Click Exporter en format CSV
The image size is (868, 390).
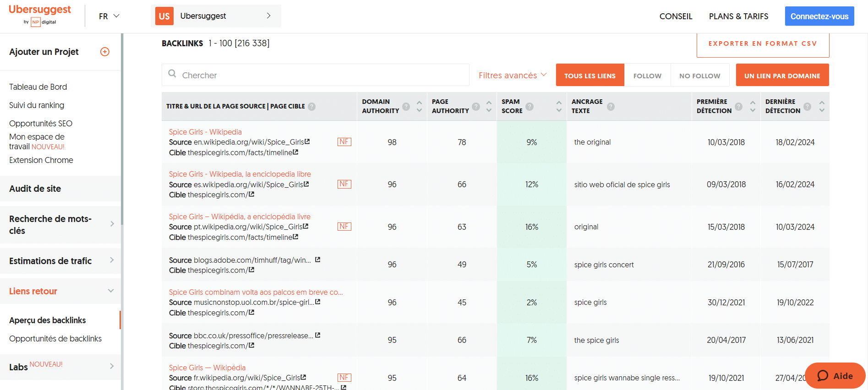point(763,44)
